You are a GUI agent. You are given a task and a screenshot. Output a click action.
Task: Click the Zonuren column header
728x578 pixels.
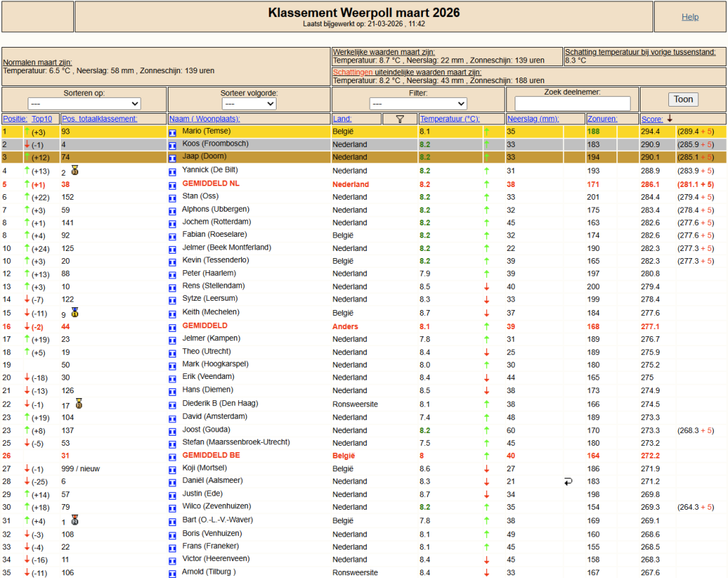click(602, 119)
